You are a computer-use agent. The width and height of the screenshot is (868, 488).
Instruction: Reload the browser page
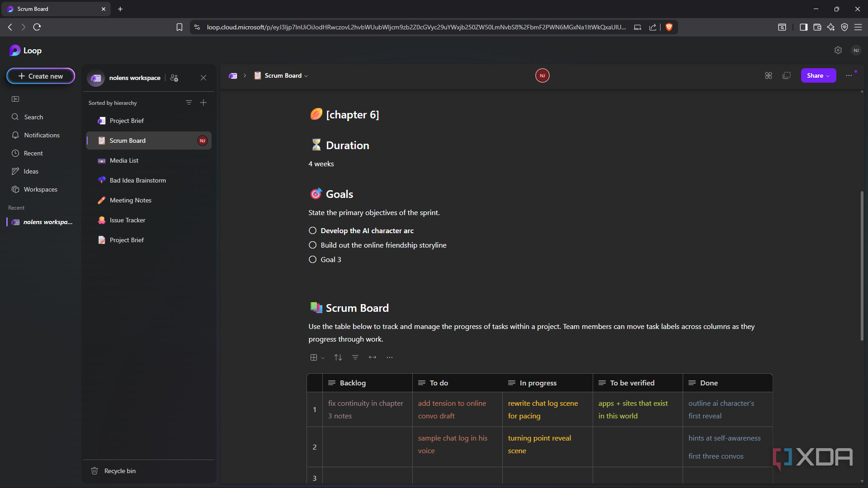(x=37, y=27)
